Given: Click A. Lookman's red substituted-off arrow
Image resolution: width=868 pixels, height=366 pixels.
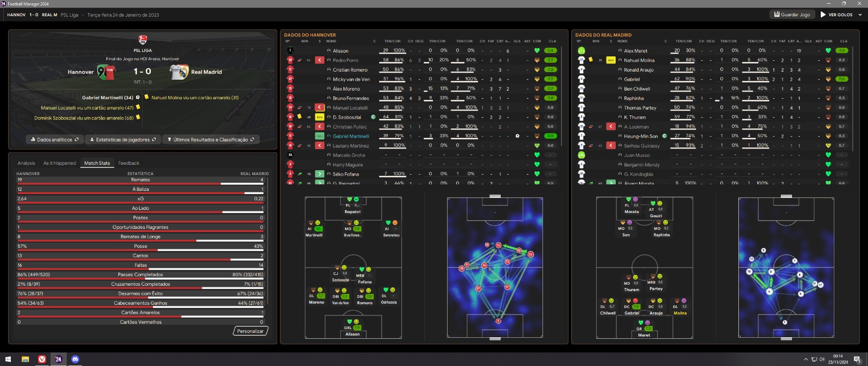Looking at the screenshot, I should [611, 126].
